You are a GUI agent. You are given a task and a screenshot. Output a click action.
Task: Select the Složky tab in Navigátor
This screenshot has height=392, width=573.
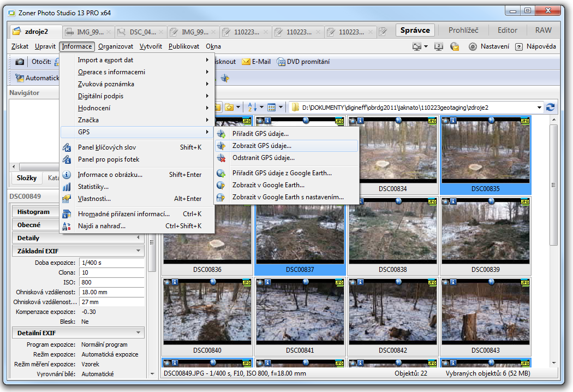pos(26,178)
